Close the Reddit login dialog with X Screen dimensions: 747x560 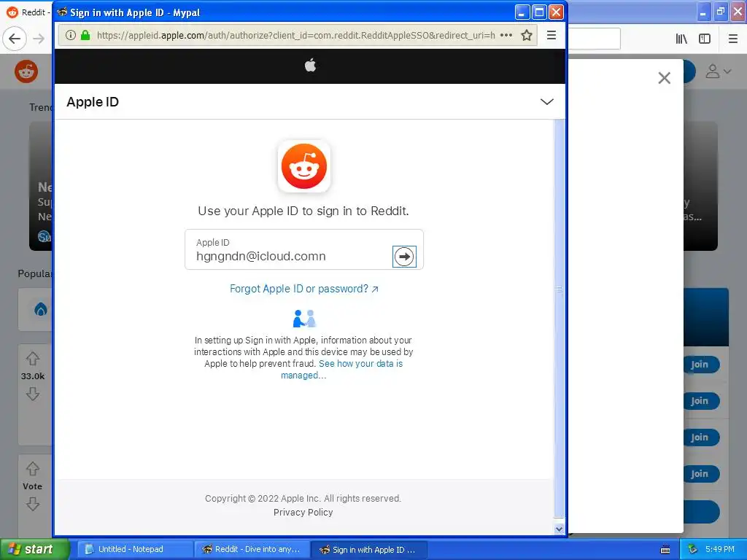coord(664,78)
